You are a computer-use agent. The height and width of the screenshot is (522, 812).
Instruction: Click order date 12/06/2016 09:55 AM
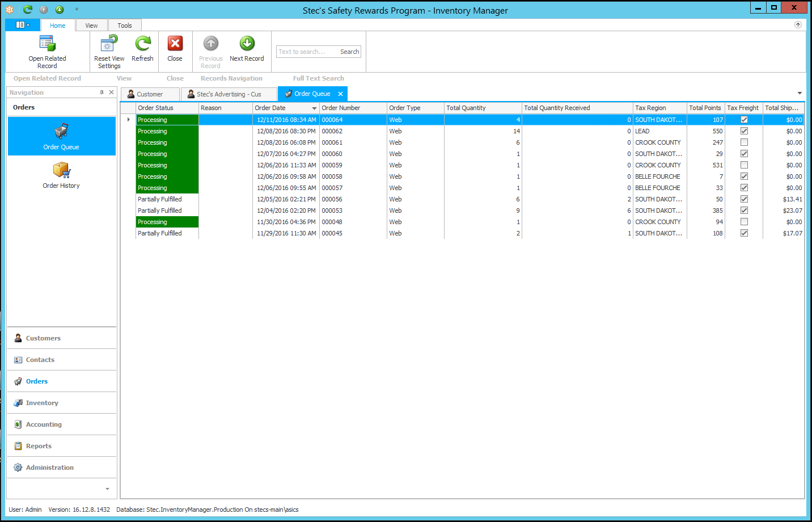click(x=286, y=188)
